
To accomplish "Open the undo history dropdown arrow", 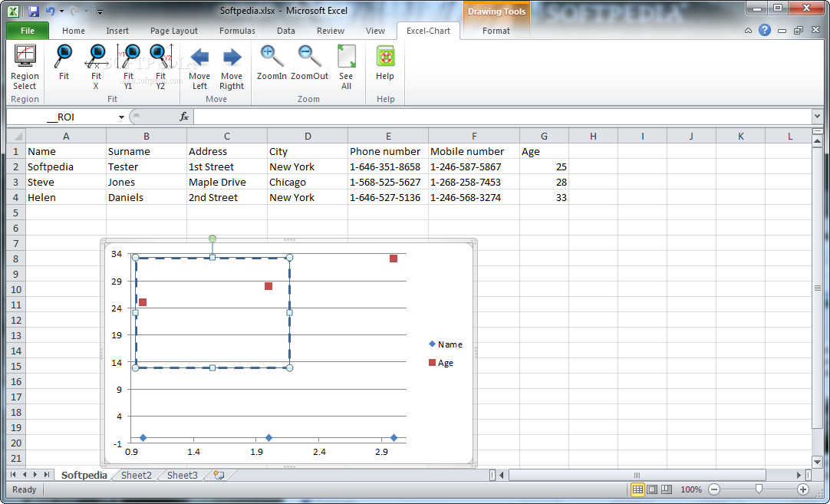I will coord(61,11).
